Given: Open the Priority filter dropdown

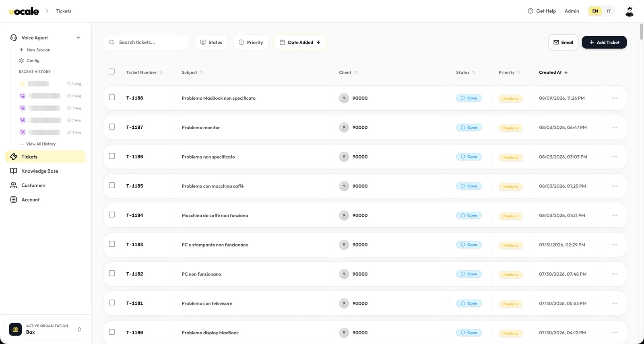Looking at the screenshot, I should tap(251, 42).
